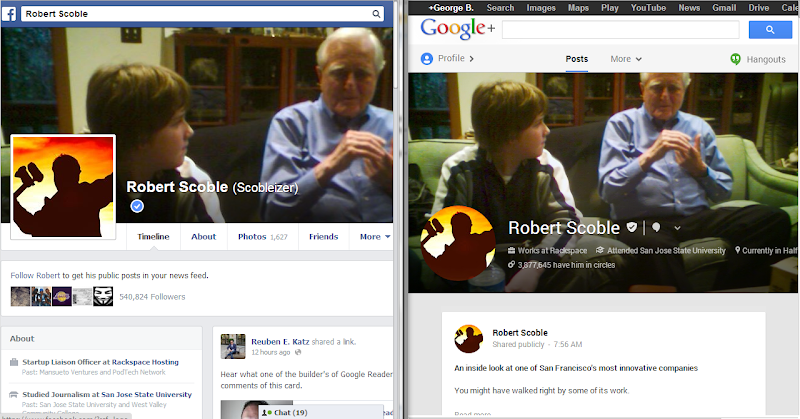Click Play in the Google top bar
The image size is (800, 419).
click(x=610, y=8)
